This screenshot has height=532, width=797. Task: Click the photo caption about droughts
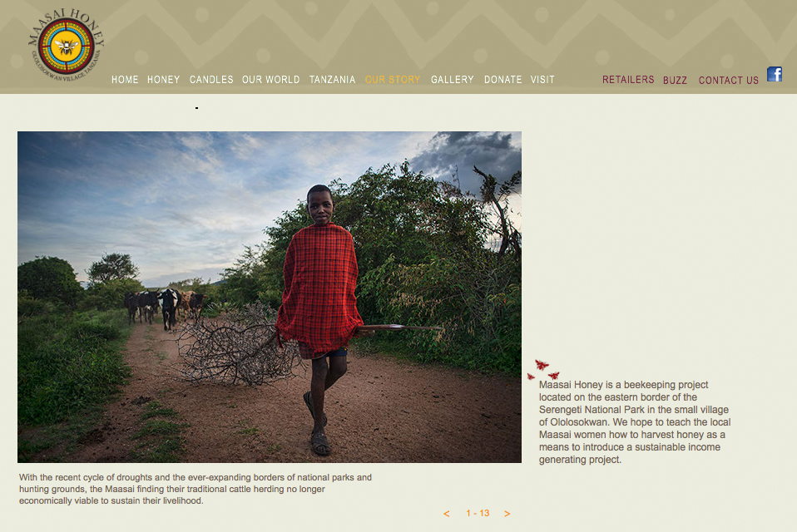[196, 489]
